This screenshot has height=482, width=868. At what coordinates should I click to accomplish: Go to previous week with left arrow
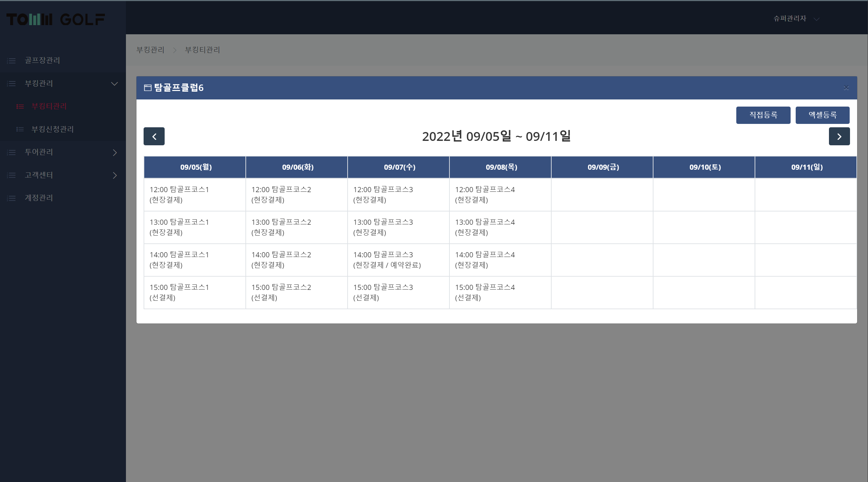(154, 136)
